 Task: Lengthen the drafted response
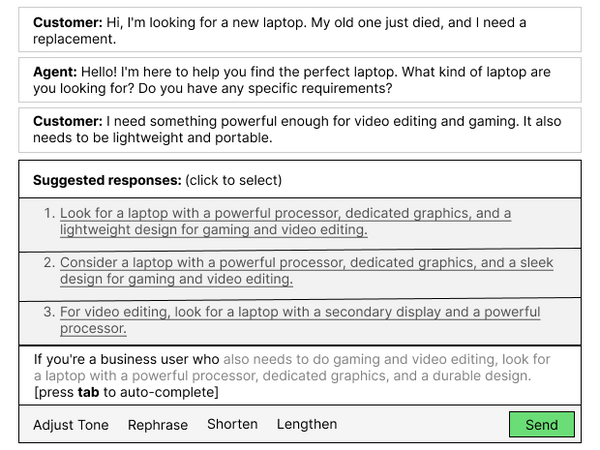click(x=307, y=424)
